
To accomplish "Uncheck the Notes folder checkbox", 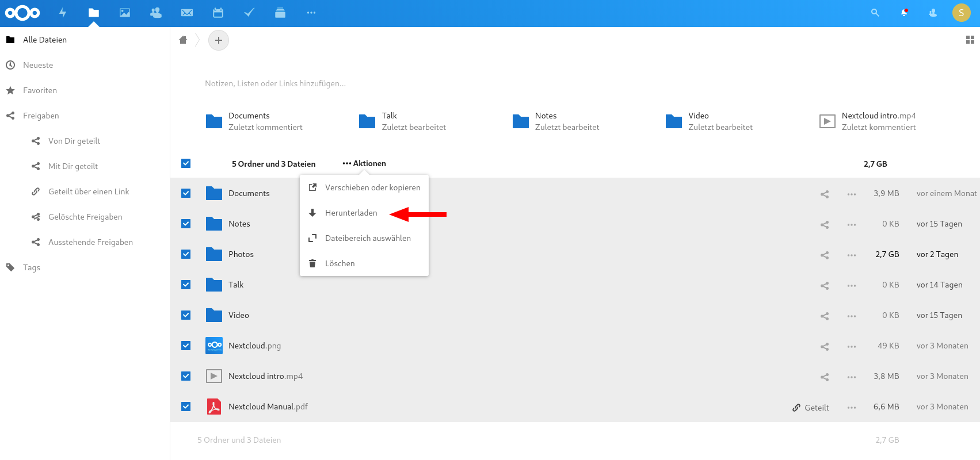I will 186,224.
